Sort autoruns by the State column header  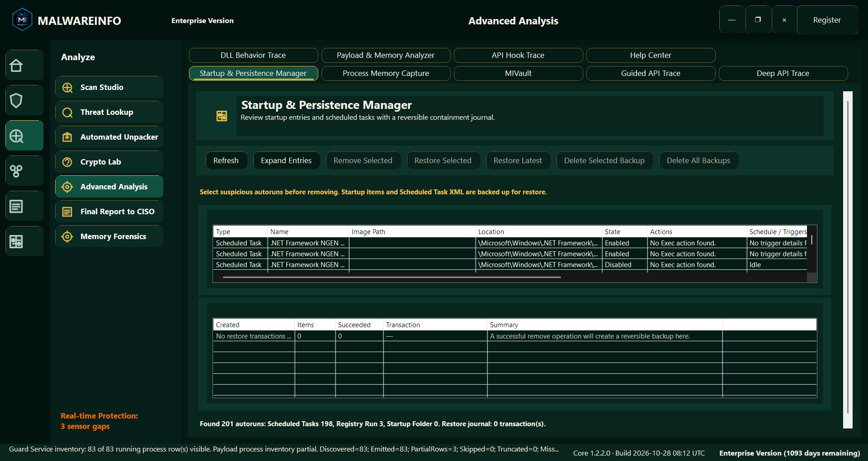[624, 232]
